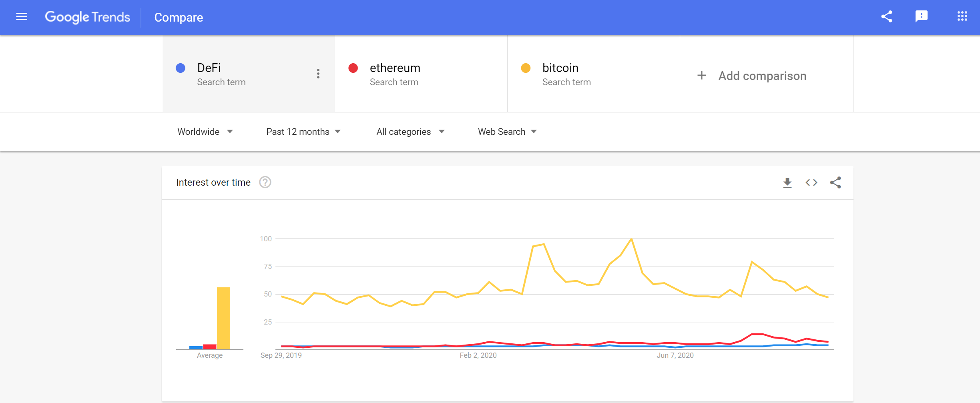Open the hamburger main menu
980x403 pixels.
[22, 17]
